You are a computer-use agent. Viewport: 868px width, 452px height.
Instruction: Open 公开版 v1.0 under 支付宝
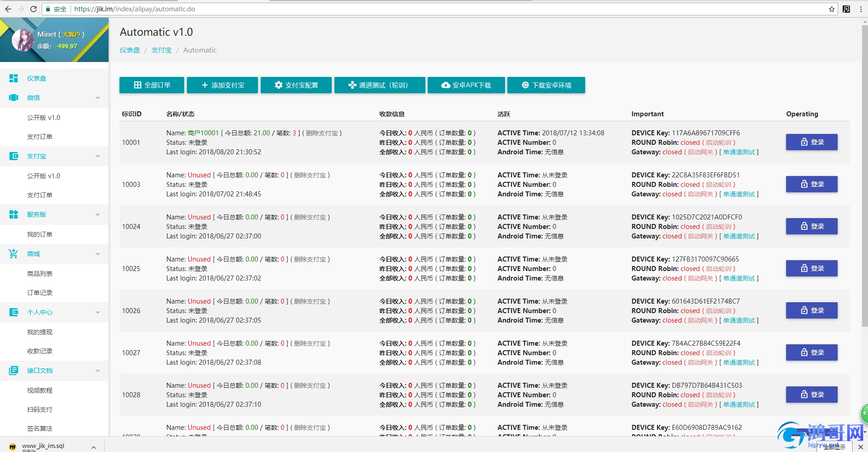pos(43,176)
